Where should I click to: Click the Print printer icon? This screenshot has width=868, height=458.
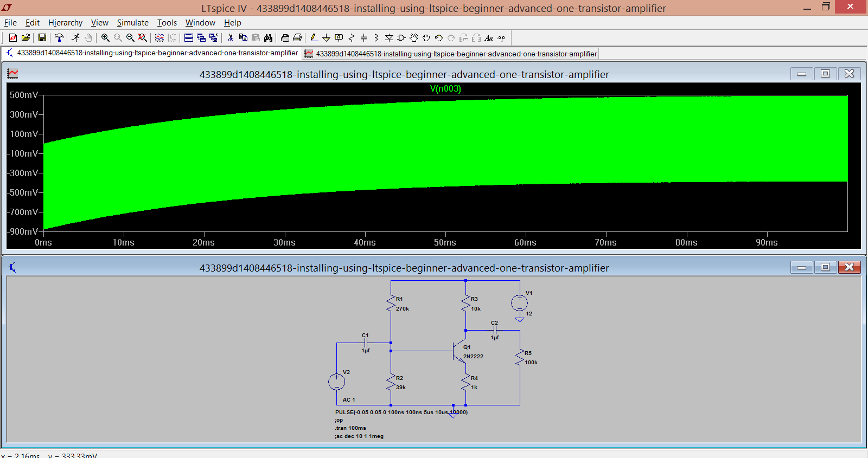point(297,38)
